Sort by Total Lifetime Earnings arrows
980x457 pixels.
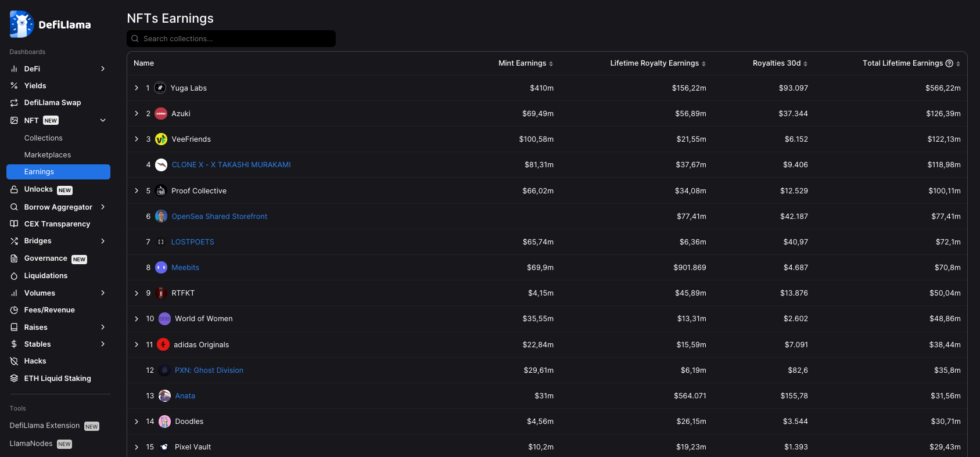[x=958, y=64]
